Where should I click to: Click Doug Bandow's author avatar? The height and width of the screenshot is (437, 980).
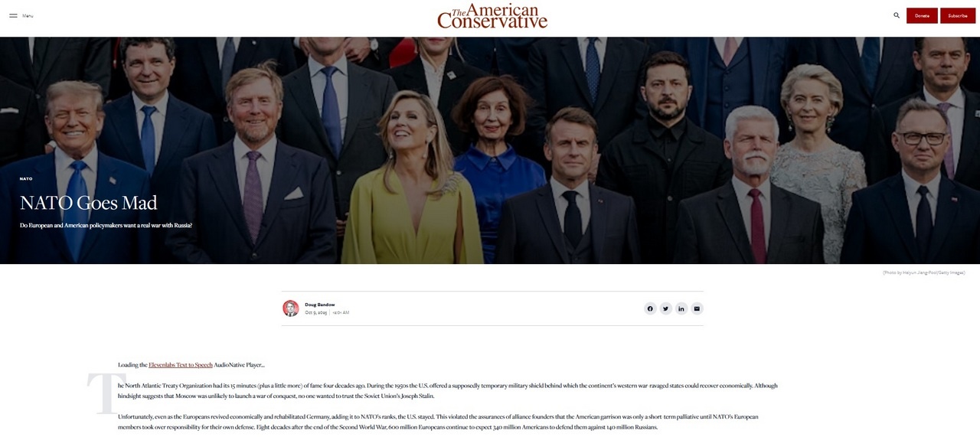click(x=291, y=308)
